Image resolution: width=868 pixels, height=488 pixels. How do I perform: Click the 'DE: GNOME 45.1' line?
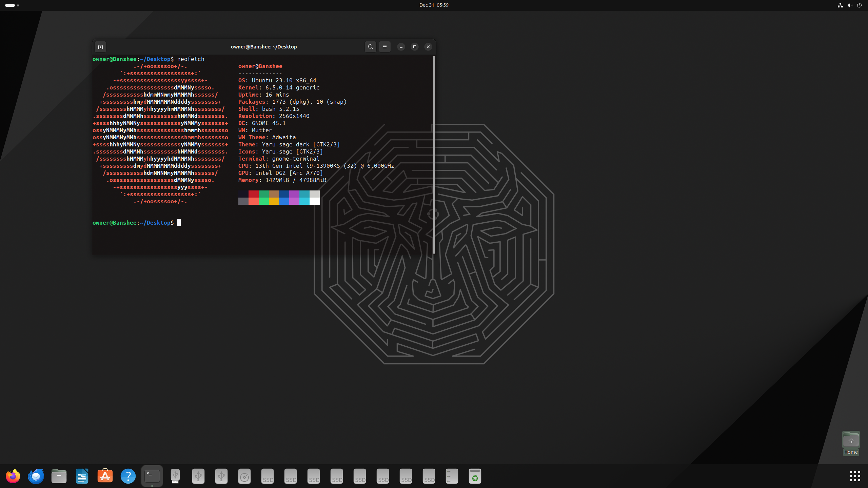tap(262, 123)
